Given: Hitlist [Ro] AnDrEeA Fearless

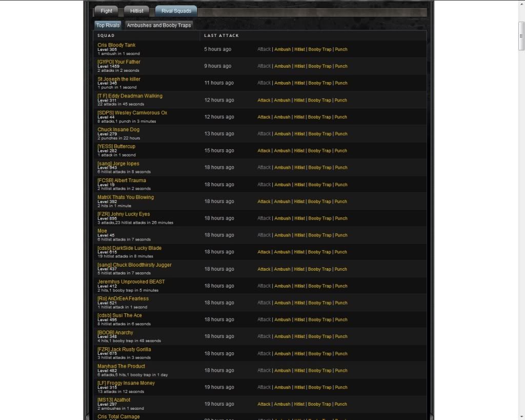Looking at the screenshot, I should click(299, 303).
